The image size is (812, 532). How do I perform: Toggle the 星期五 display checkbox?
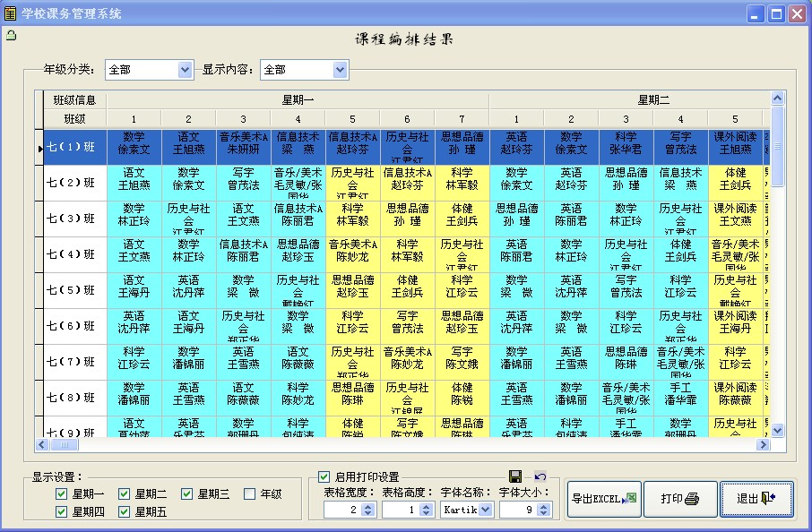click(124, 511)
